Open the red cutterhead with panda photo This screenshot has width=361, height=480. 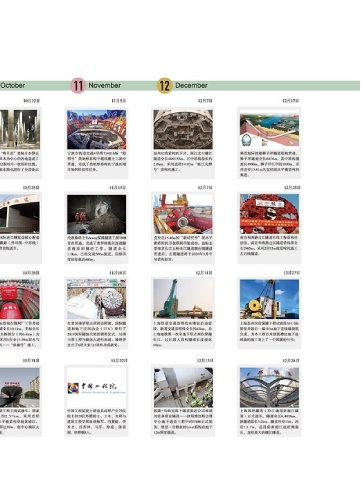click(269, 214)
